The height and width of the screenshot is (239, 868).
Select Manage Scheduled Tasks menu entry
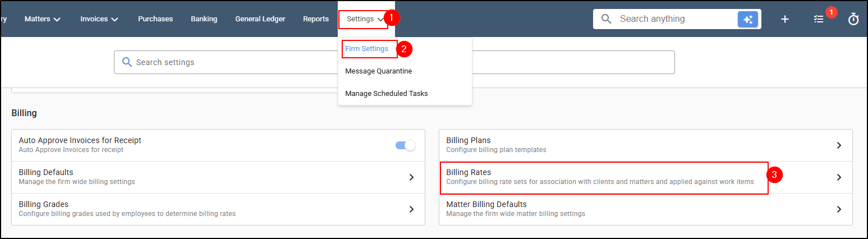click(386, 94)
